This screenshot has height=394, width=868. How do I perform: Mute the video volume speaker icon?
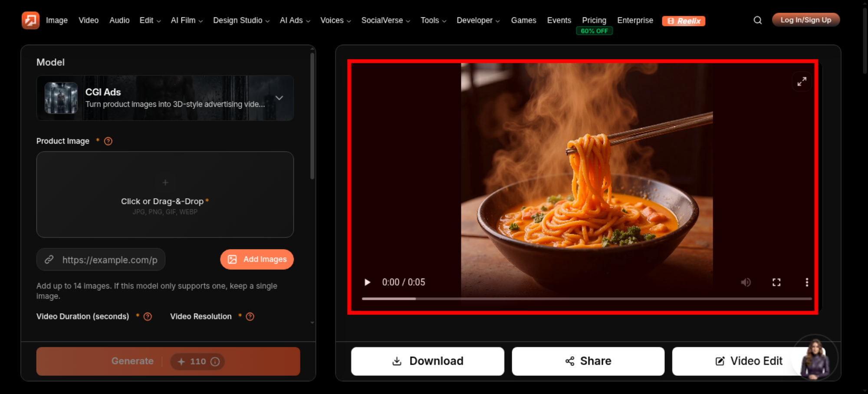(746, 282)
